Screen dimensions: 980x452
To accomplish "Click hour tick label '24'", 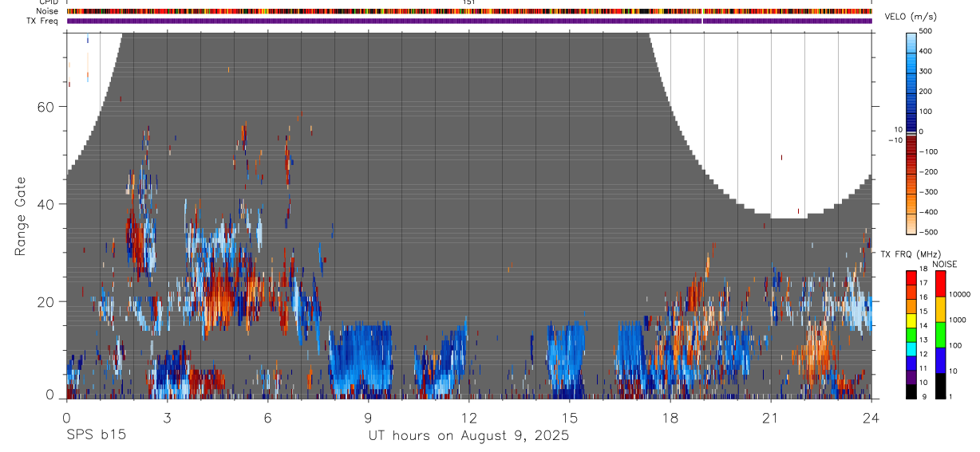I will [x=871, y=417].
